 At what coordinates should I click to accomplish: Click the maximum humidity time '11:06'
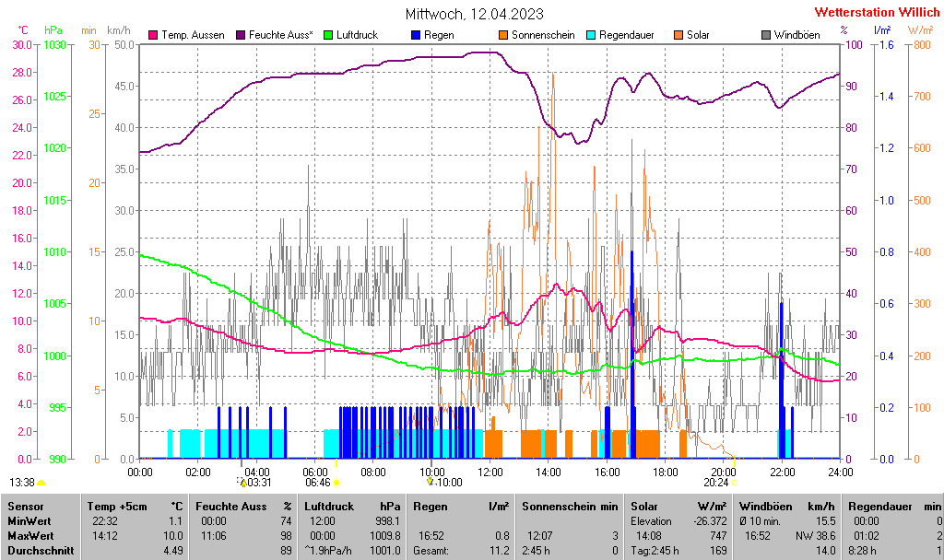pos(214,535)
